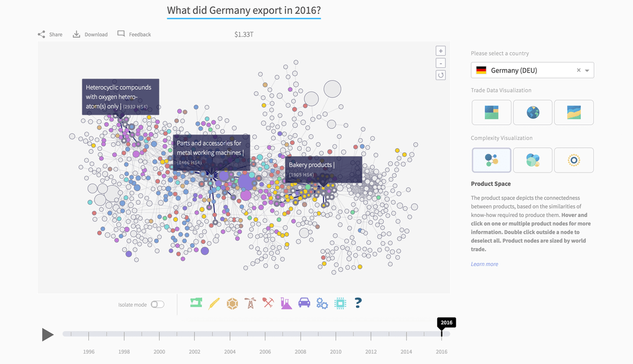This screenshot has height=364, width=633.
Task: Filter by the vehicles car icon
Action: pos(304,303)
